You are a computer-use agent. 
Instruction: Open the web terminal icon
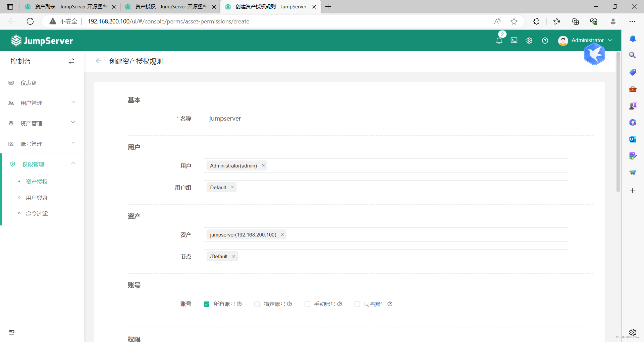pyautogui.click(x=514, y=41)
